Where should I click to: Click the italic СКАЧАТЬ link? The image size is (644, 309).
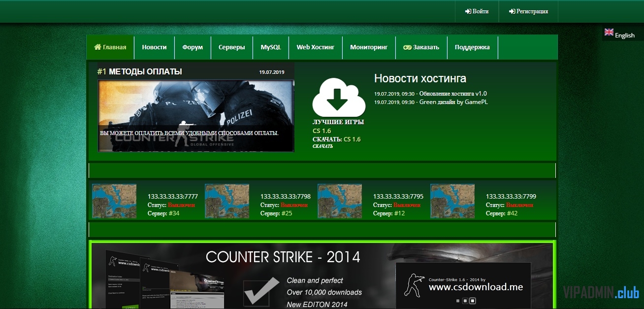click(x=322, y=146)
